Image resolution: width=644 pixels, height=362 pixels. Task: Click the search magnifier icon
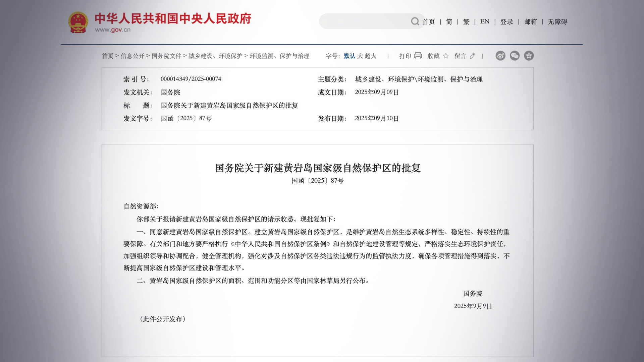[x=415, y=21]
